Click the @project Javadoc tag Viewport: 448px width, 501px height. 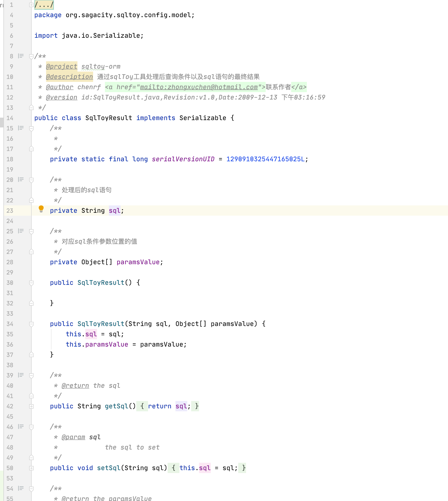62,66
